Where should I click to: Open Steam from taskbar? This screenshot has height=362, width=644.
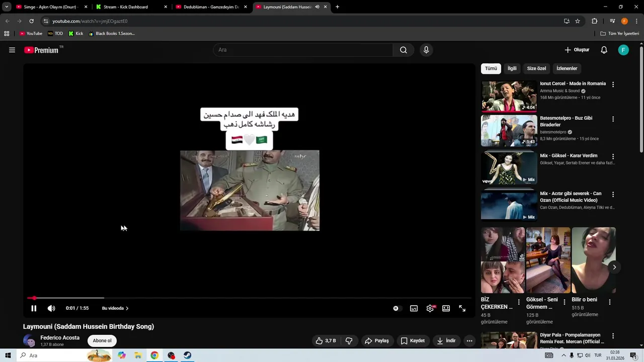[187, 355]
